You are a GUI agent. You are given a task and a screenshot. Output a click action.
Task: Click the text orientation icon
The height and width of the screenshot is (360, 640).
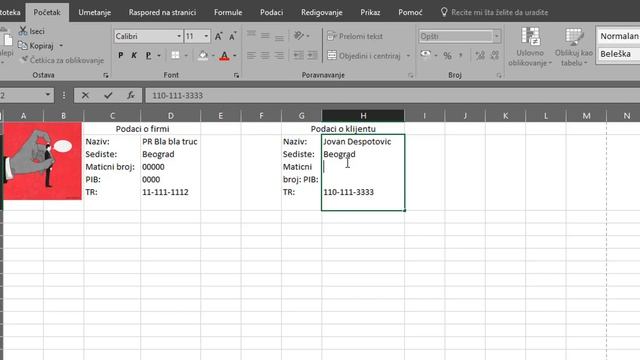tap(299, 36)
